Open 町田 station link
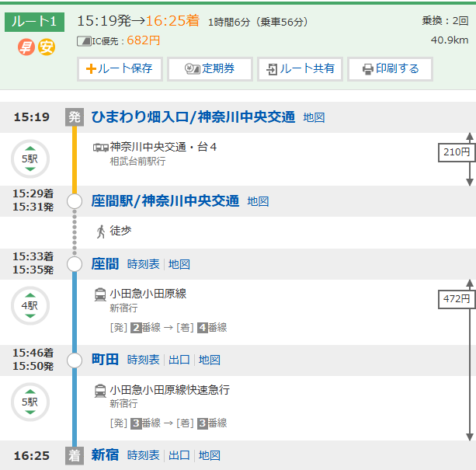The height and width of the screenshot is (470, 476). click(x=105, y=360)
